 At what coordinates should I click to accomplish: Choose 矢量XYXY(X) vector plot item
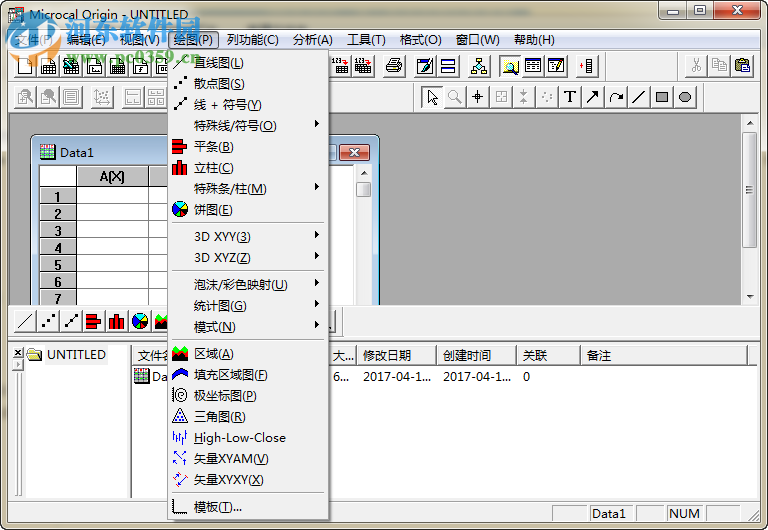pos(248,480)
